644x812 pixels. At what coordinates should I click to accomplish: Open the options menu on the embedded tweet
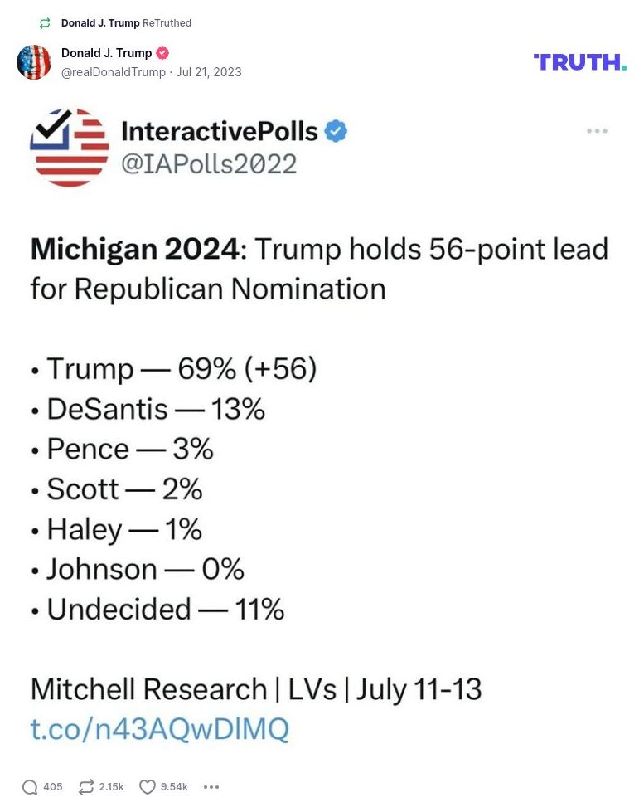coord(595,130)
